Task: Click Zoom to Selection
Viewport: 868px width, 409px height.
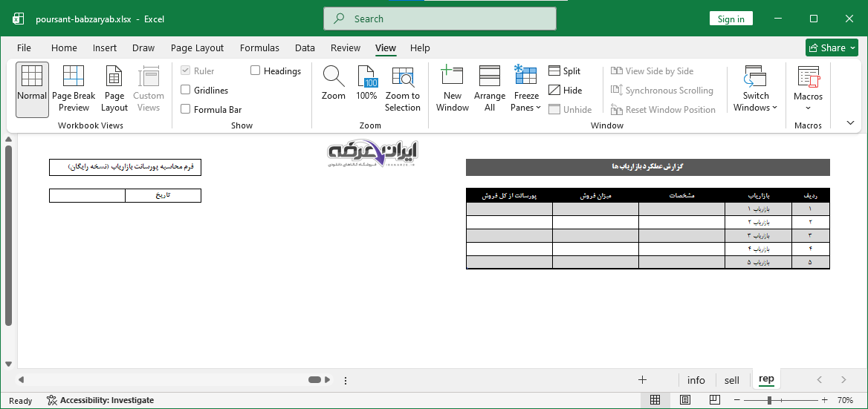Action: (403, 90)
